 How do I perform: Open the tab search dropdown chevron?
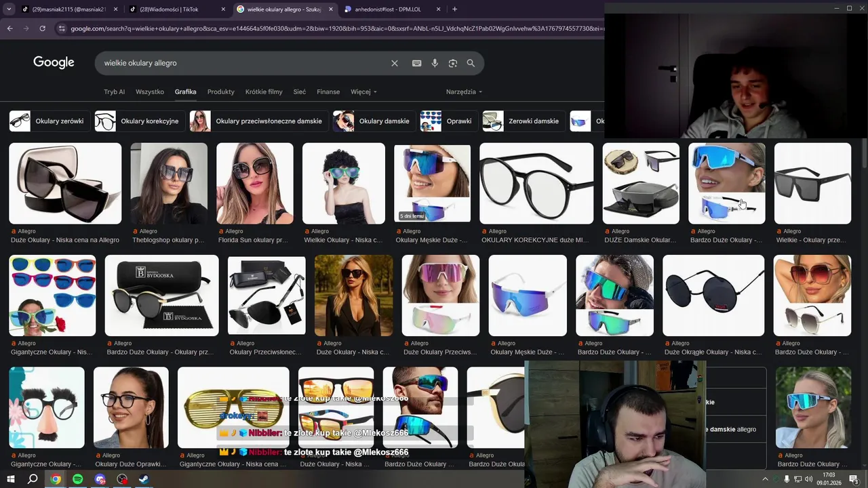(9, 9)
